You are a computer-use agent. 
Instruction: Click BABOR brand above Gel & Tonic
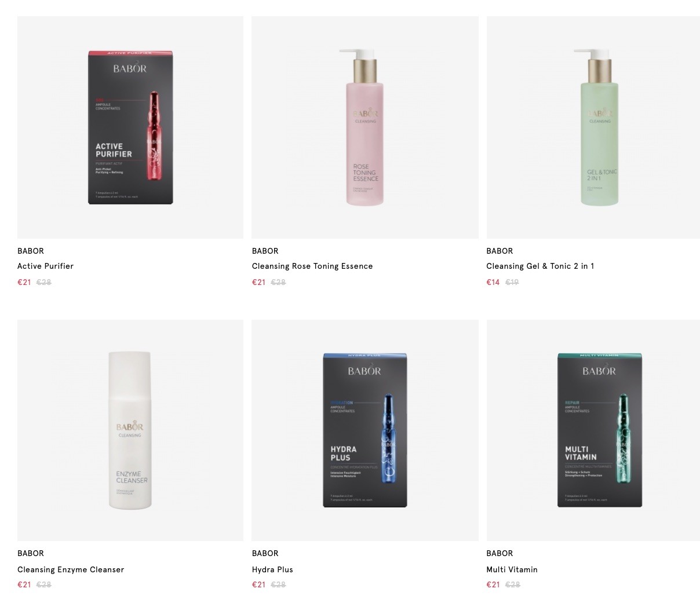(500, 251)
